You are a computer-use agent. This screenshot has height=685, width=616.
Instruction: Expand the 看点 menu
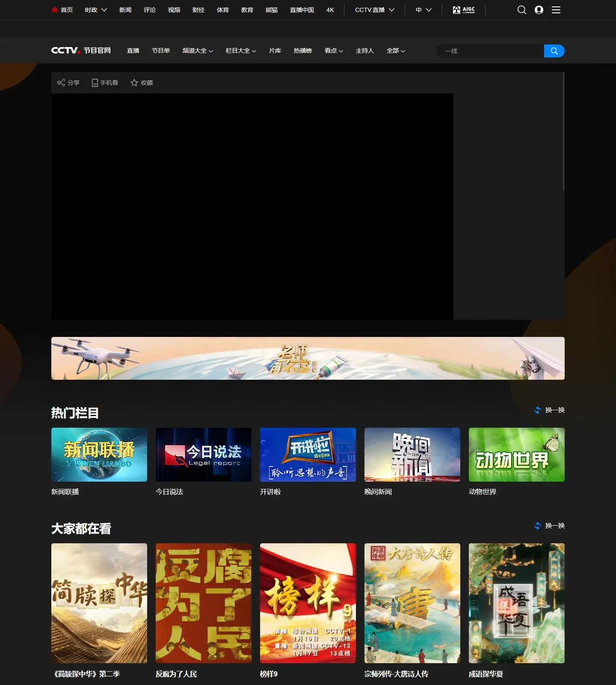334,51
